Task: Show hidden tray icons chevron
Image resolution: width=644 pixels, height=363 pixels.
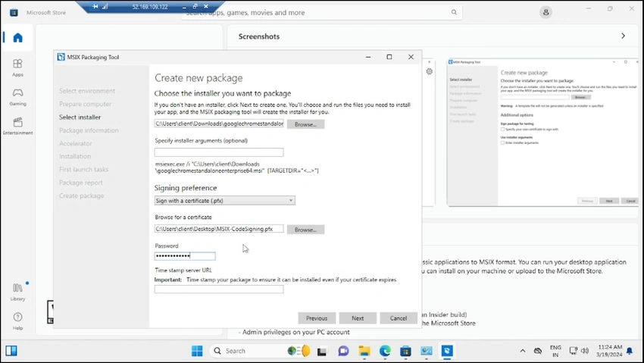Action: pyautogui.click(x=523, y=351)
